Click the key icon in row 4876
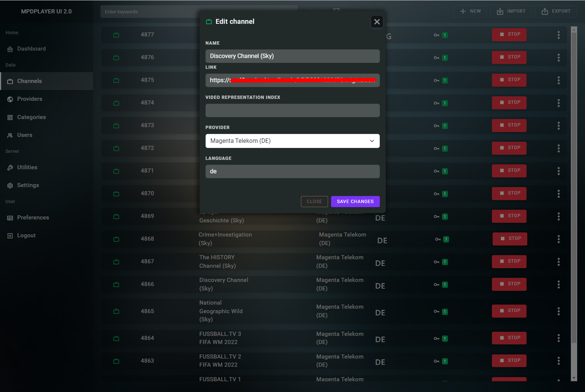585x392 pixels. (436, 58)
